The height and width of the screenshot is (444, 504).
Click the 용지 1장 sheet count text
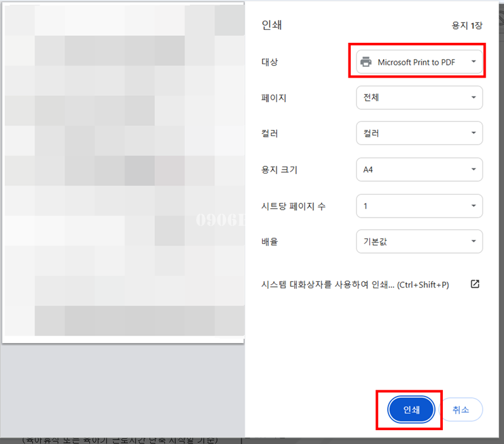[467, 25]
